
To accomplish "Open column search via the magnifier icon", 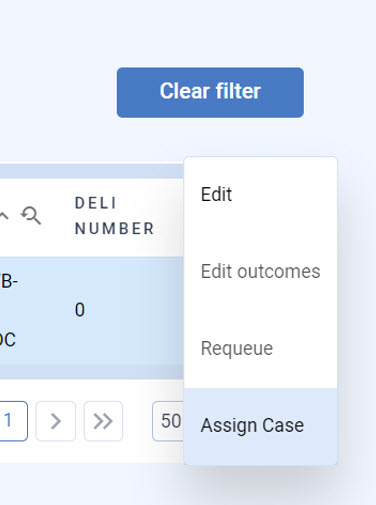I will (x=31, y=216).
